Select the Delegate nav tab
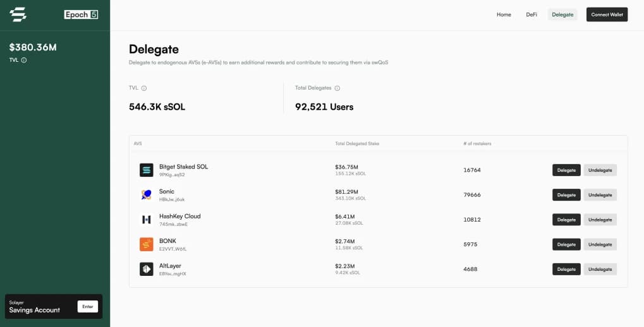The height and width of the screenshot is (327, 644). pos(562,15)
